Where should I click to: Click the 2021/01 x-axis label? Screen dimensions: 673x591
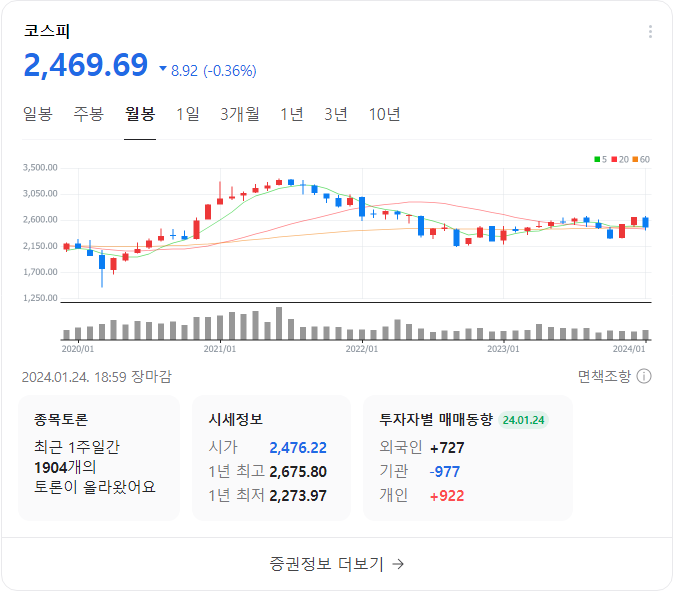220,349
